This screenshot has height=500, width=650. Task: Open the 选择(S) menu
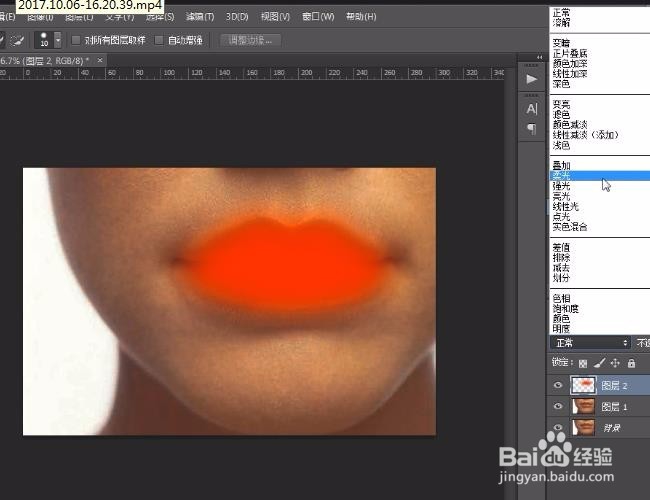point(160,17)
